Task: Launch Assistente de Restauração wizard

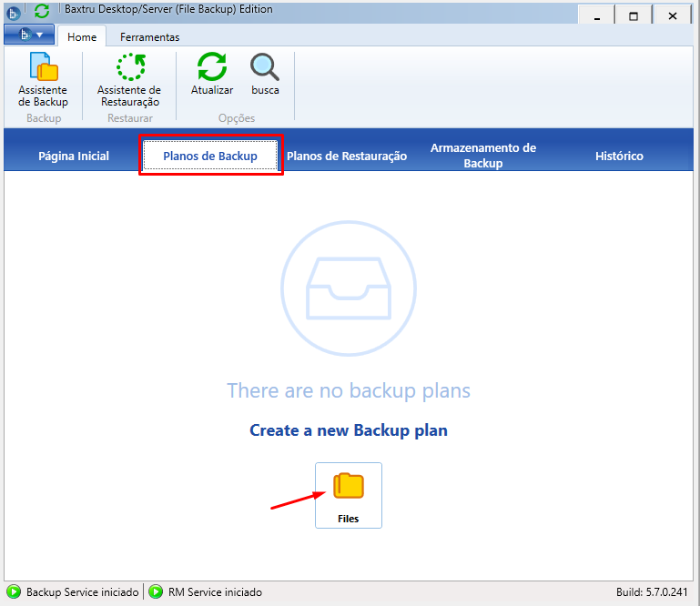Action: pos(129,80)
